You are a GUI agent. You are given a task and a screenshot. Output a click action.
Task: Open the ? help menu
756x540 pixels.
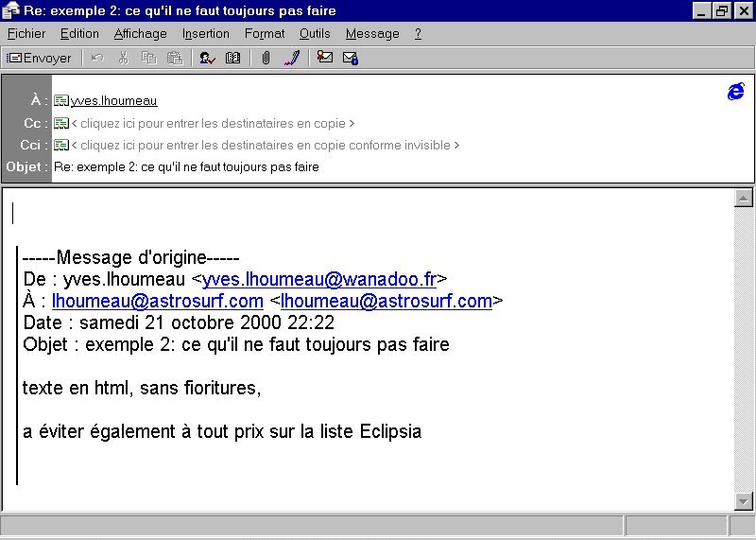coord(418,34)
